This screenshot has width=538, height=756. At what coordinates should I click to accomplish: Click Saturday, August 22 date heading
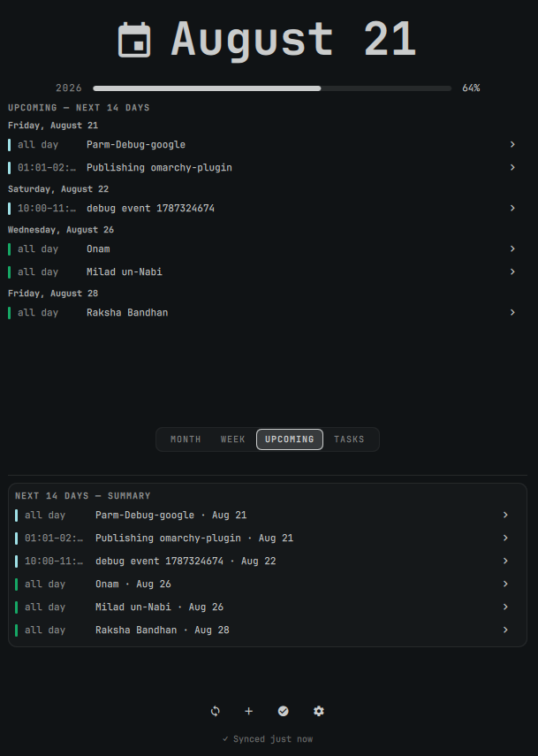[58, 189]
